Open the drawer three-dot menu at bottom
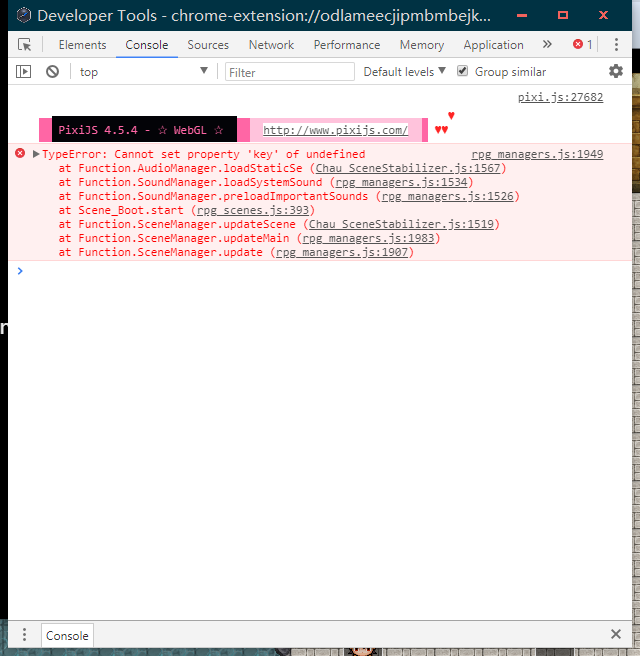This screenshot has width=640, height=656. point(24,634)
